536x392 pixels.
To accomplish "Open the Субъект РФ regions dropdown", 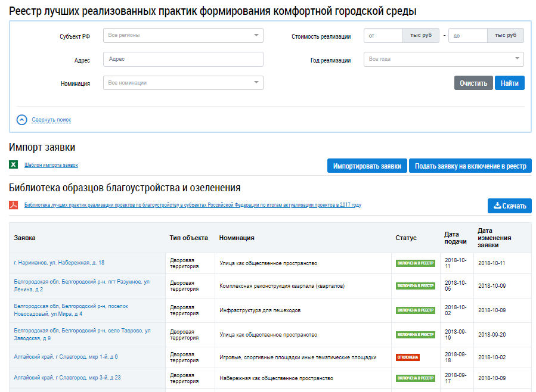I will [183, 35].
